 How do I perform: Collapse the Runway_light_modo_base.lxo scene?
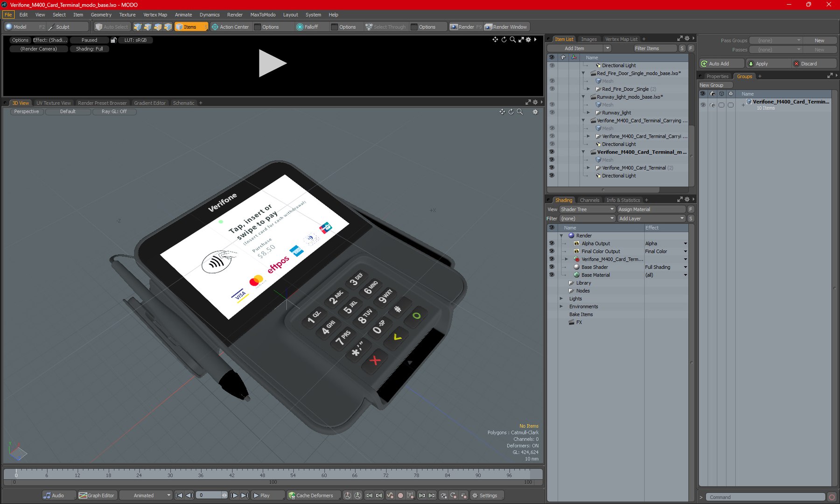[x=583, y=97]
